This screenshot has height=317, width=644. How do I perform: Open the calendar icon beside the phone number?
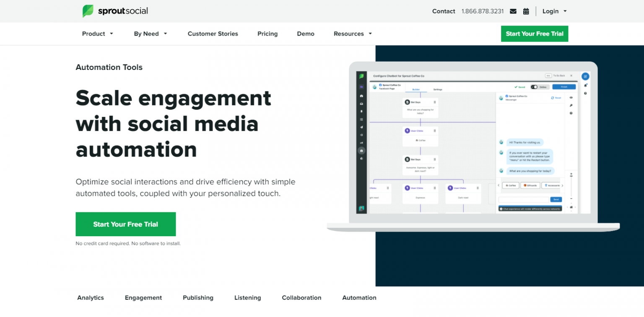(526, 11)
